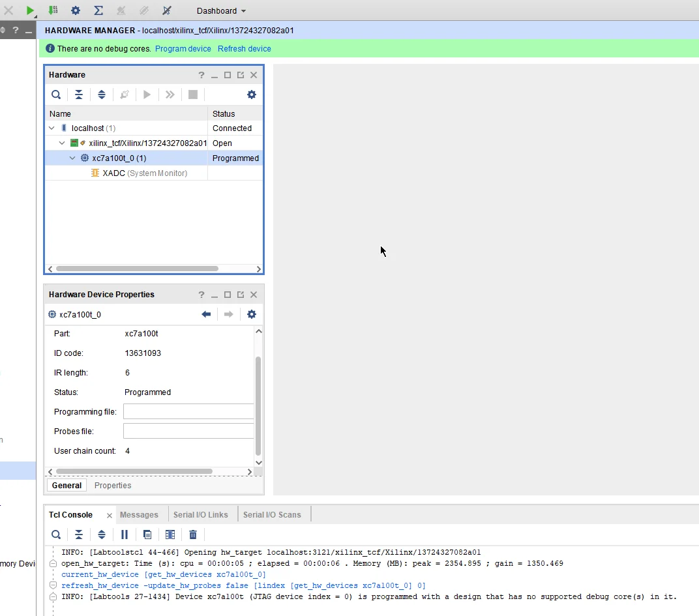Image resolution: width=699 pixels, height=616 pixels.
Task: Select the Tcl Console tab
Action: [x=70, y=515]
